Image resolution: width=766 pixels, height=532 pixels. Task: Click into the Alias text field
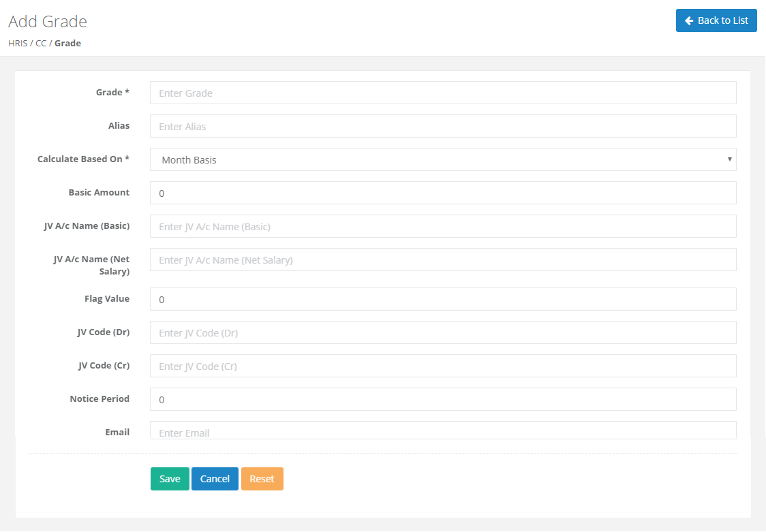(x=443, y=126)
